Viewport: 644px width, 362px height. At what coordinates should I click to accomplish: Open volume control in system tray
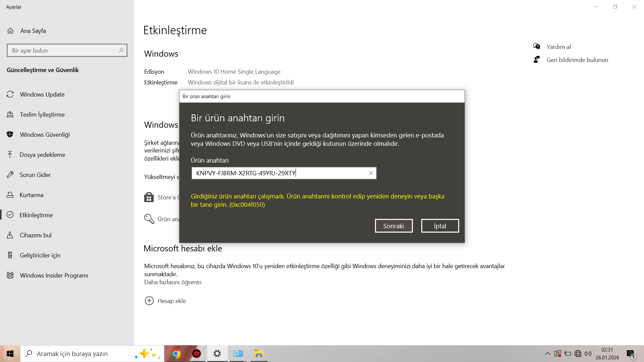(588, 354)
